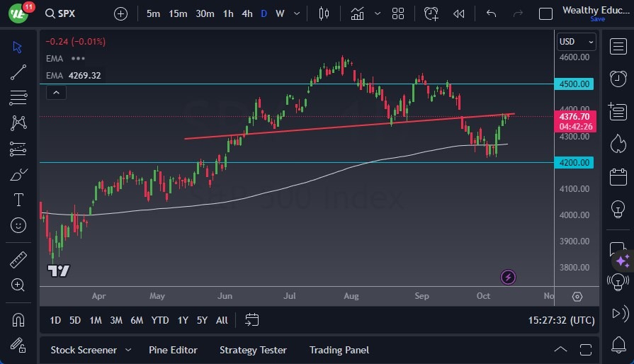Select the Ruler measure tool
Image resolution: width=634 pixels, height=364 pixels.
(x=18, y=260)
